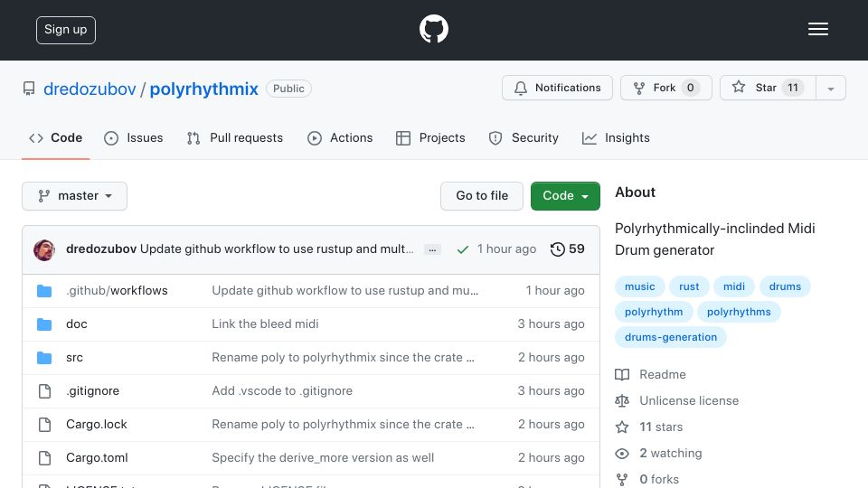The image size is (868, 488).
Task: Switch to the Pull requests tab
Action: (x=235, y=137)
